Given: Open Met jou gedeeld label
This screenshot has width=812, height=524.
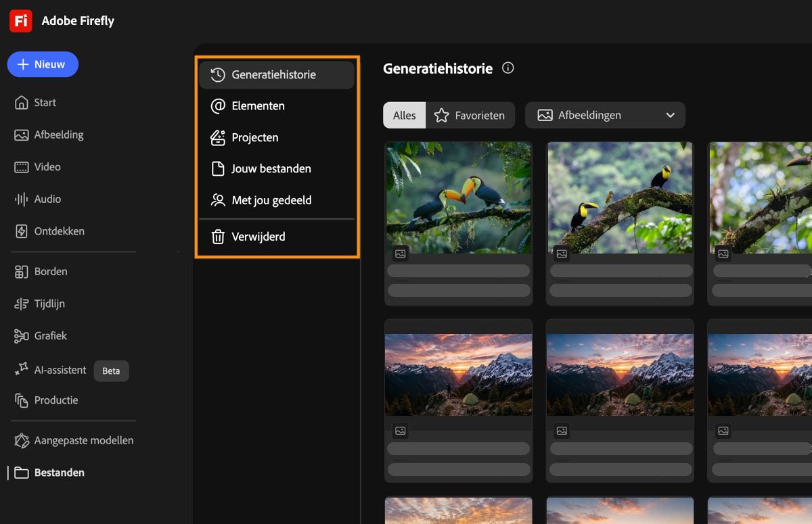Looking at the screenshot, I should click(271, 201).
